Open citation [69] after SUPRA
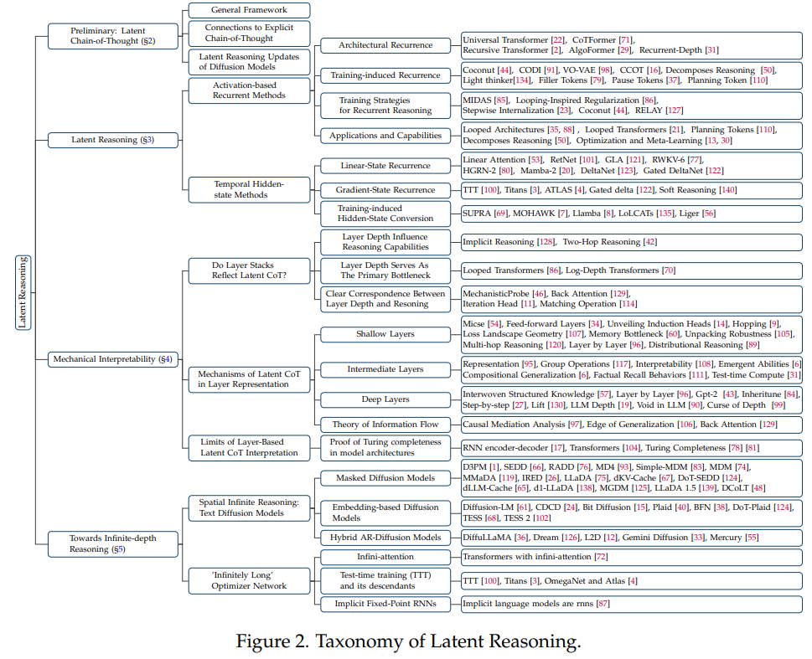The height and width of the screenshot is (659, 812). [500, 214]
